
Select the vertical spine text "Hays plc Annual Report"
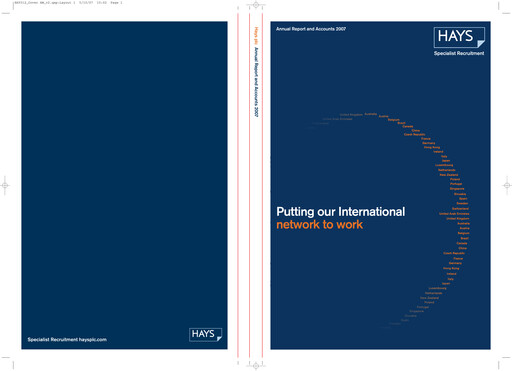point(256,72)
